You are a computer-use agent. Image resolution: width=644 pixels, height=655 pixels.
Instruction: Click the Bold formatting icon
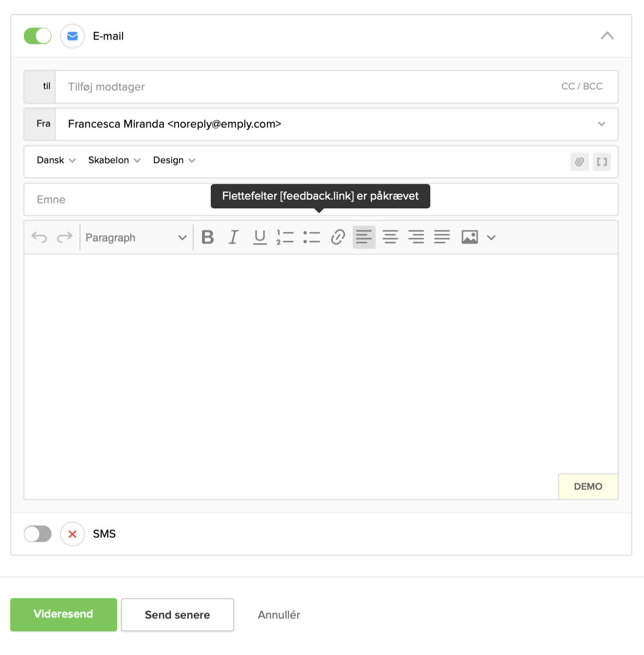coord(208,238)
